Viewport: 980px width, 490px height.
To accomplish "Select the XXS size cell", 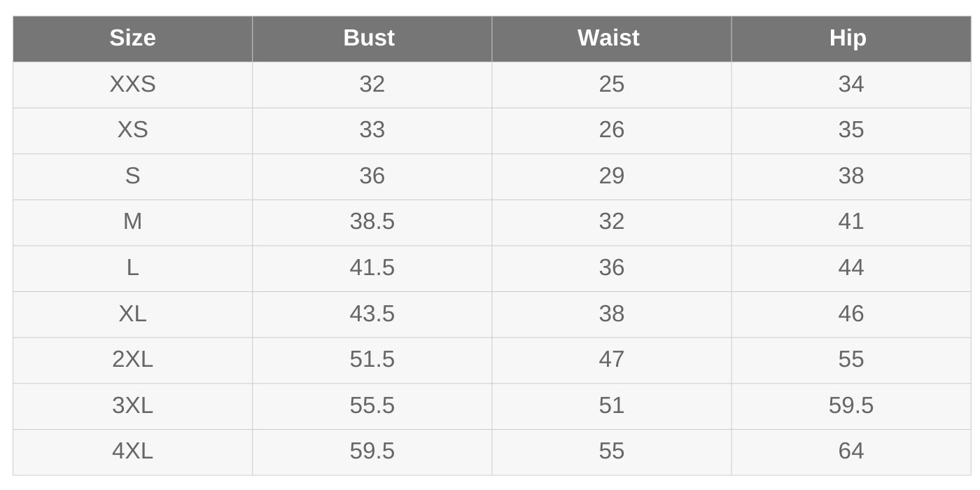I will pyautogui.click(x=132, y=85).
